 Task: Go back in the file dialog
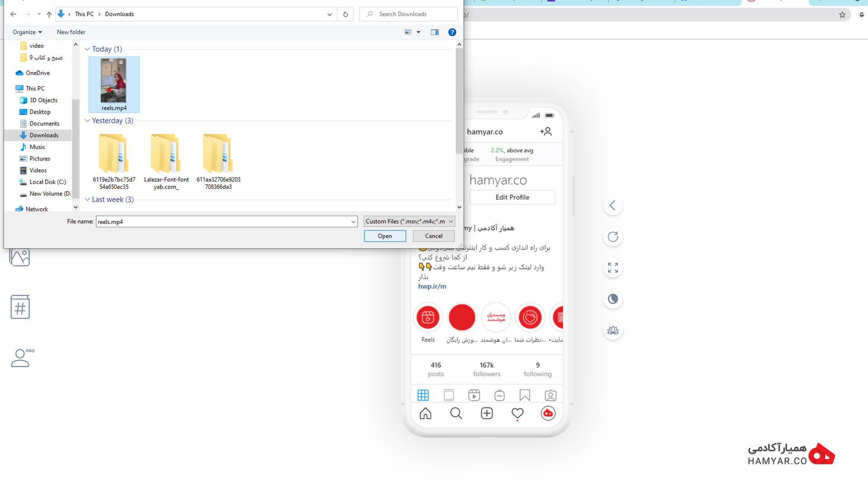(13, 14)
